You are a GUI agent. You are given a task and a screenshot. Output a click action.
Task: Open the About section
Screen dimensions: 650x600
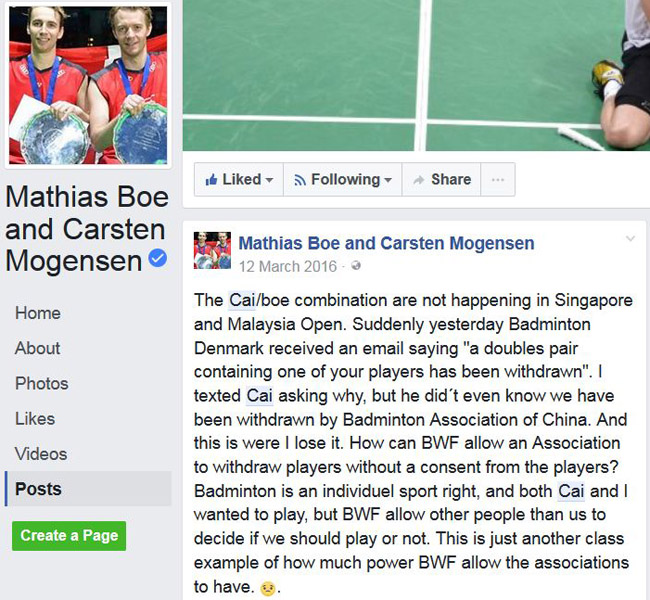(37, 348)
